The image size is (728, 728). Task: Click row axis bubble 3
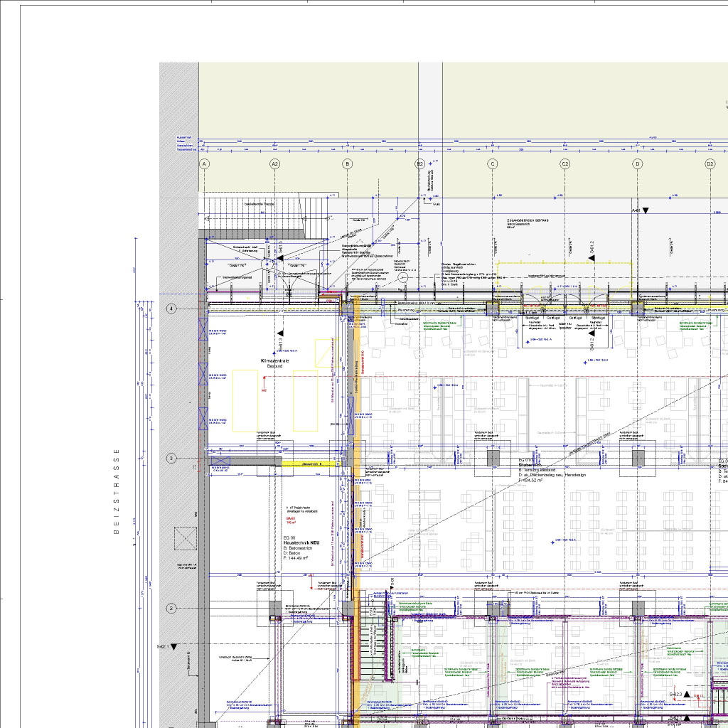pos(171,459)
